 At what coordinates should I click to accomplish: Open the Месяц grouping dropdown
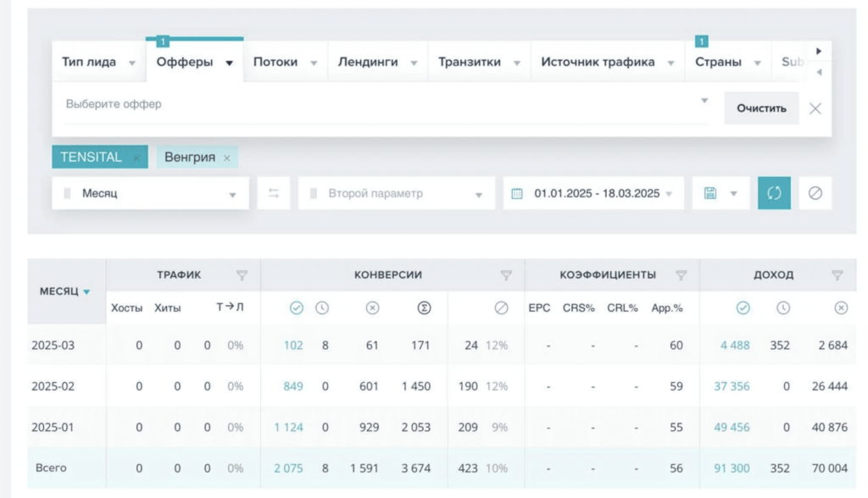click(x=150, y=193)
